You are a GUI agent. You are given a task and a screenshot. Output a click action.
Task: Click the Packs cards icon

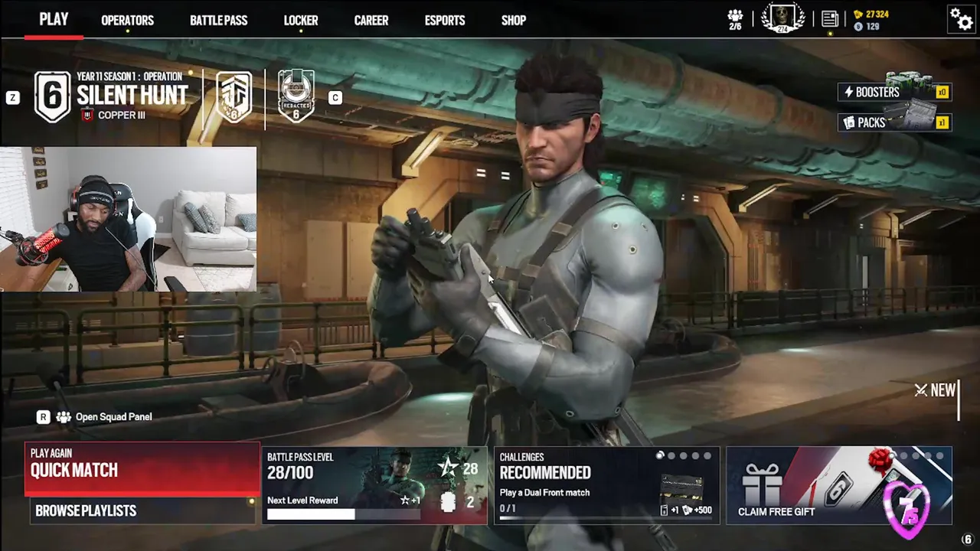point(849,122)
